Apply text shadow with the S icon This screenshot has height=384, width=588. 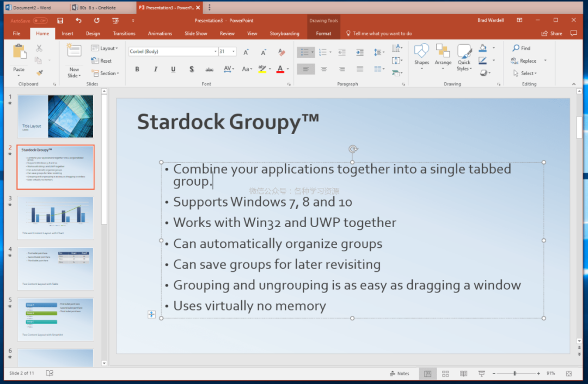192,69
